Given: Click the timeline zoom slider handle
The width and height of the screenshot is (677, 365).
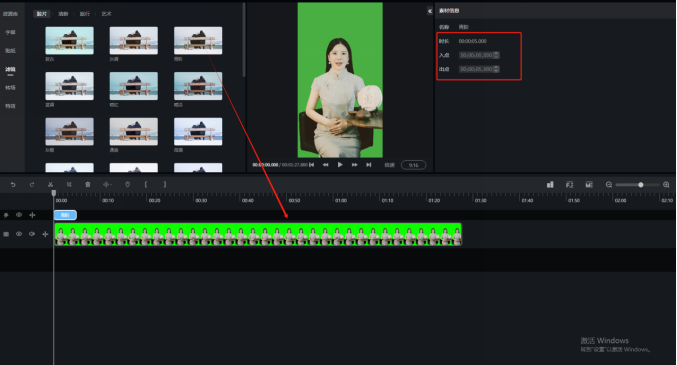Looking at the screenshot, I should pyautogui.click(x=641, y=185).
